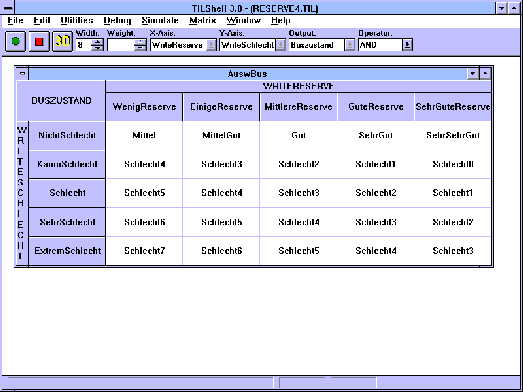
Task: Click the BUSZUSTAND corner header cell
Action: 61,101
